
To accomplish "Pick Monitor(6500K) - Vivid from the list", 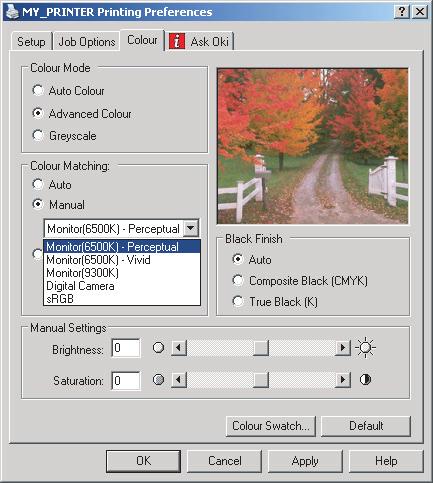I will (122, 260).
